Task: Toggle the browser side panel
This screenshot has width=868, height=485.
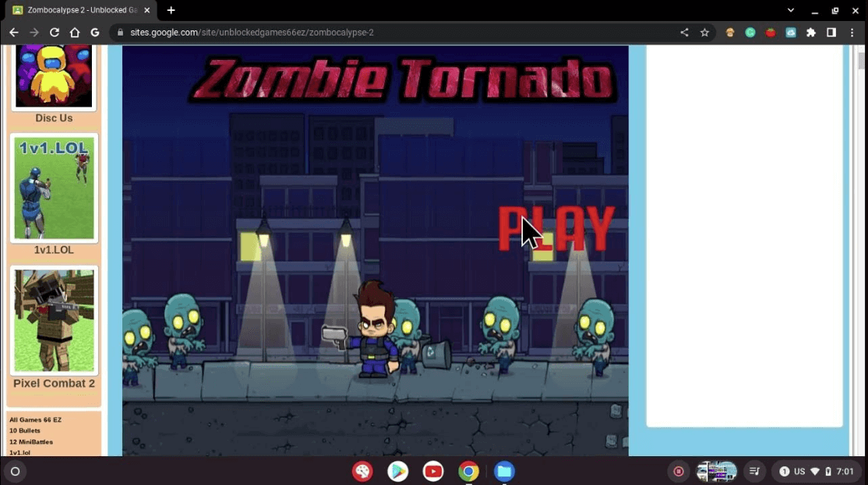Action: 831,33
